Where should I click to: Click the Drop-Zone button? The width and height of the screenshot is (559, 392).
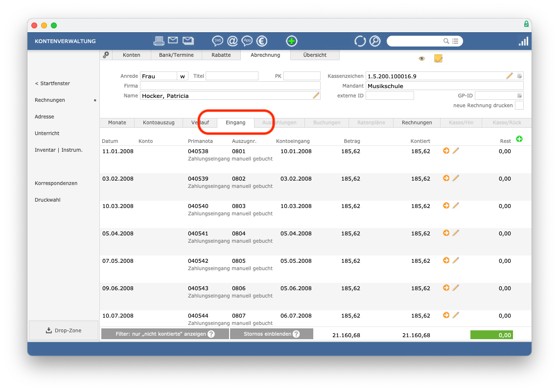pyautogui.click(x=64, y=330)
